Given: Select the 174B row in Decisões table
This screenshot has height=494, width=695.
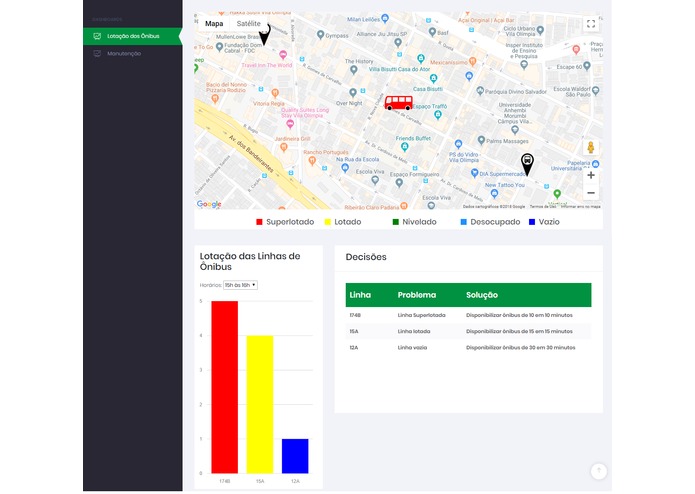Looking at the screenshot, I should pos(469,315).
